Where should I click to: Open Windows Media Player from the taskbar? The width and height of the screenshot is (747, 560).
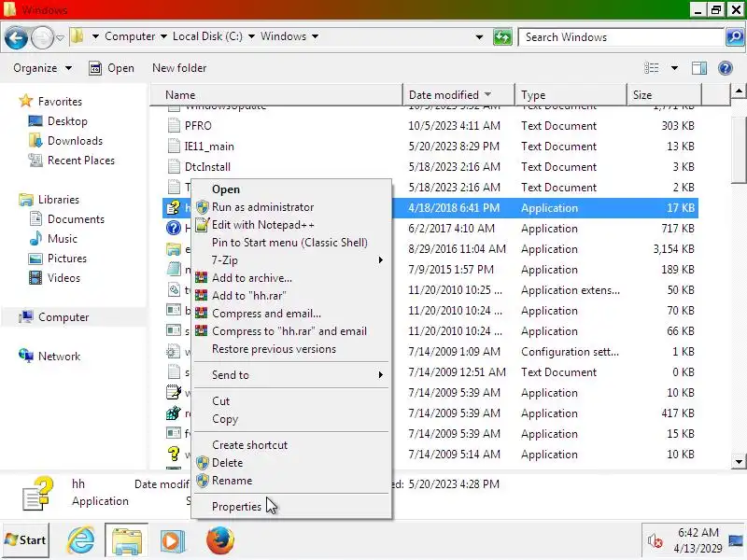click(x=173, y=540)
